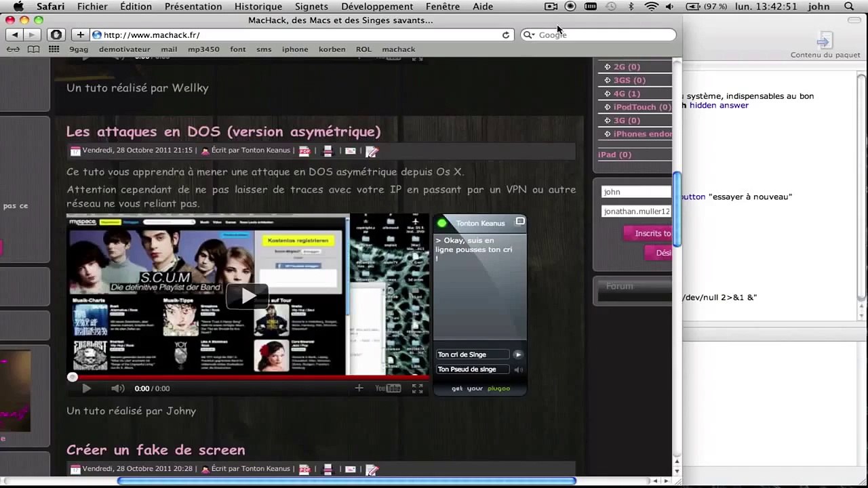This screenshot has height=488, width=868.
Task: Click the add bookmark plus button
Action: 80,35
